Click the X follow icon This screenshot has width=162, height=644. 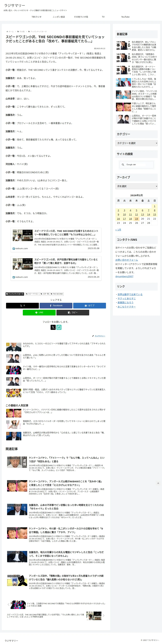53,327
